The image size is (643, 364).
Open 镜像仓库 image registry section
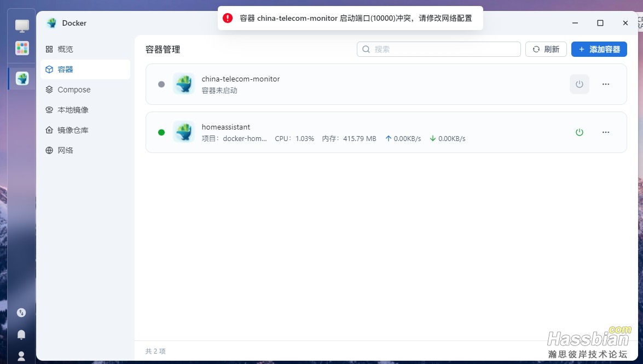(85, 130)
